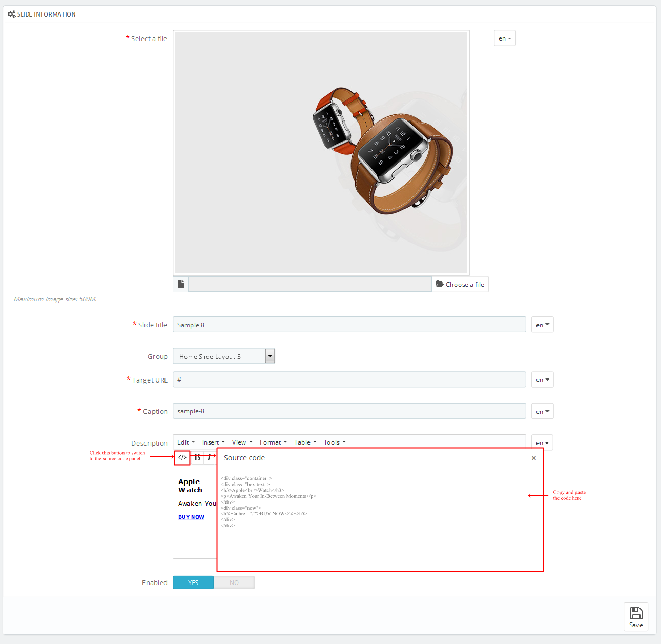Click the Maximum image size note
Viewport: 661px width, 644px height.
coord(55,299)
